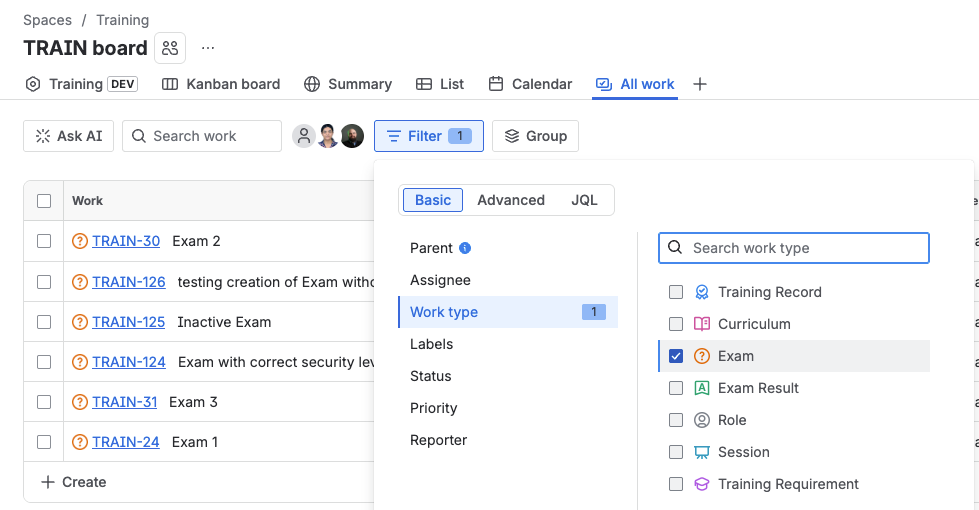Screen dimensions: 979x510
Task: Select the Labels filter category
Action: 508,344
